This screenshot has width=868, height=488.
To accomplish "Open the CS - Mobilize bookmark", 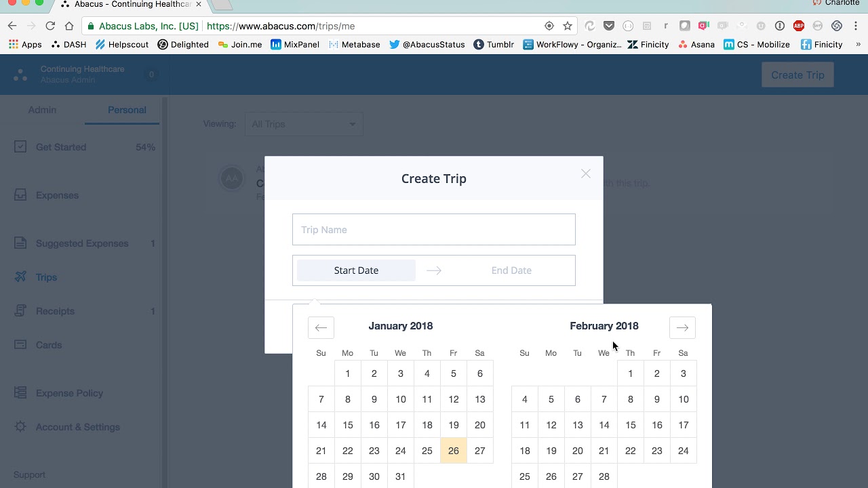I will click(x=757, y=44).
